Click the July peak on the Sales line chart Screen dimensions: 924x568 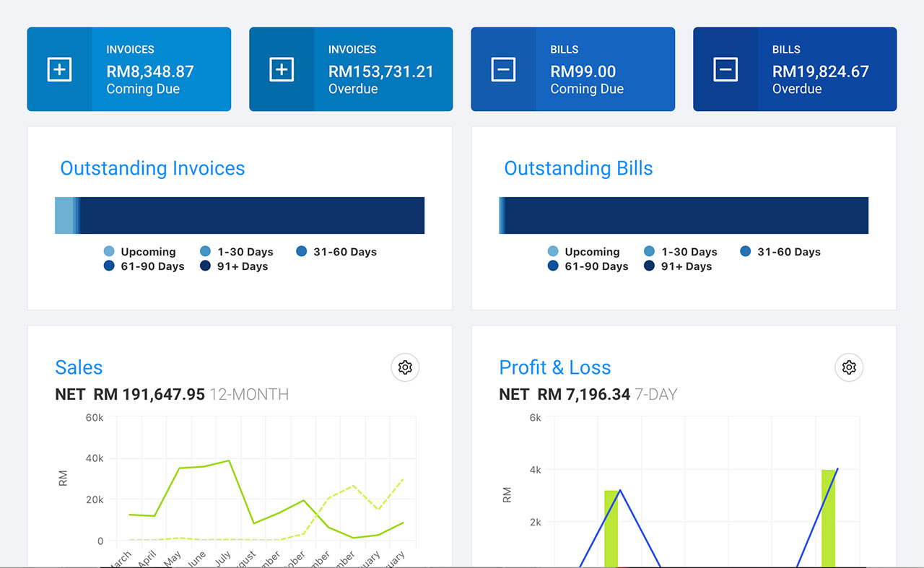click(228, 460)
